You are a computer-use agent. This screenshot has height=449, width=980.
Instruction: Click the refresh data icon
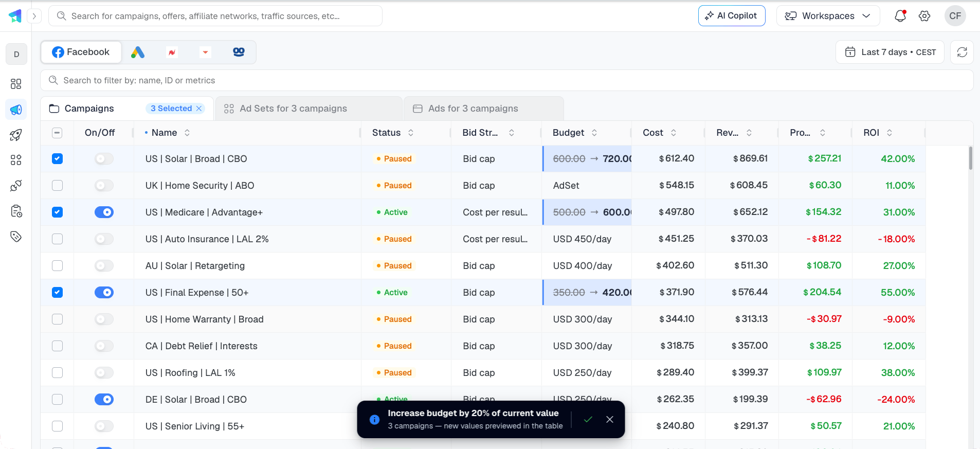click(x=962, y=52)
